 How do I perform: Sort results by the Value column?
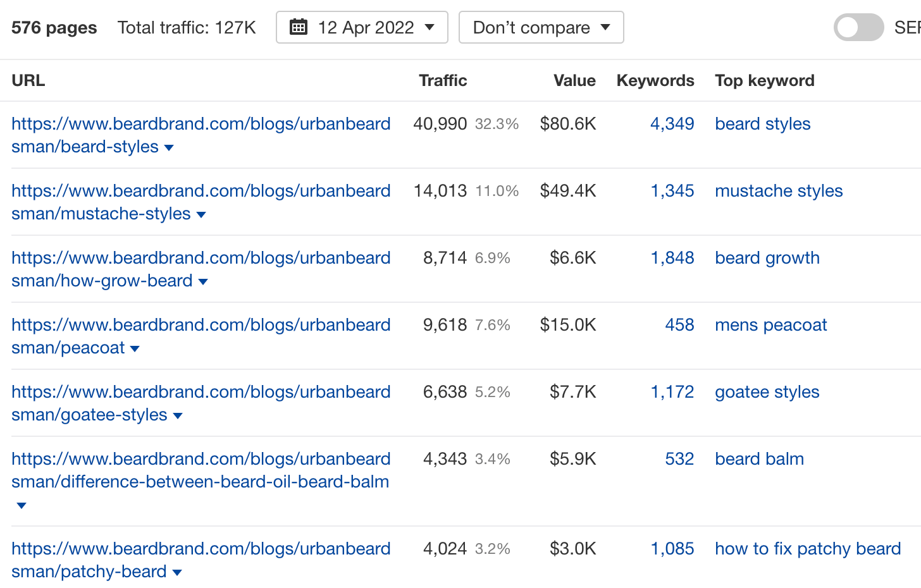574,80
